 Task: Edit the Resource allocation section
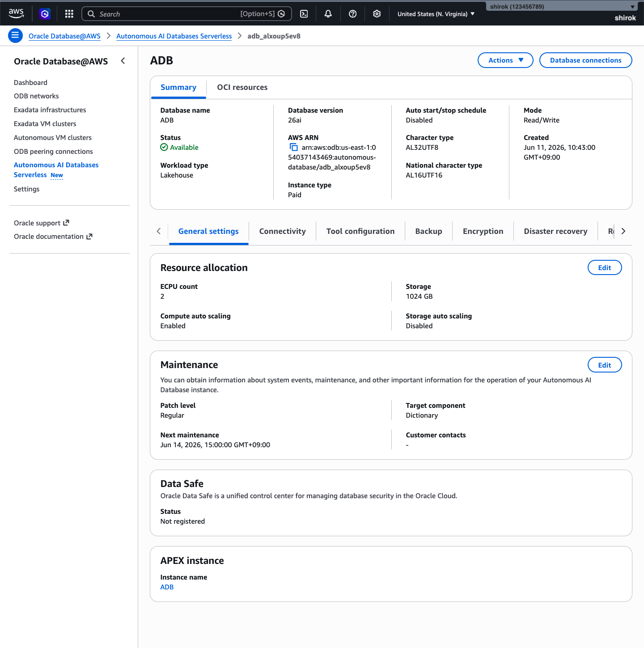click(605, 267)
